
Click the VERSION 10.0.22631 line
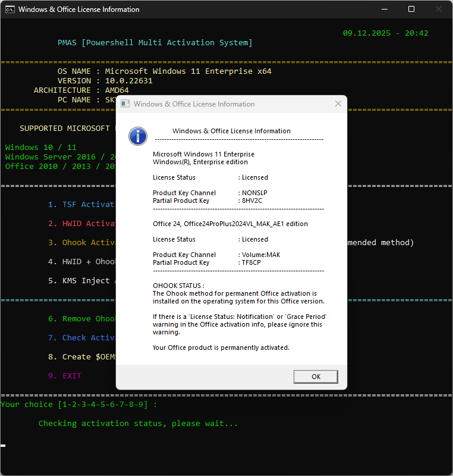point(105,81)
